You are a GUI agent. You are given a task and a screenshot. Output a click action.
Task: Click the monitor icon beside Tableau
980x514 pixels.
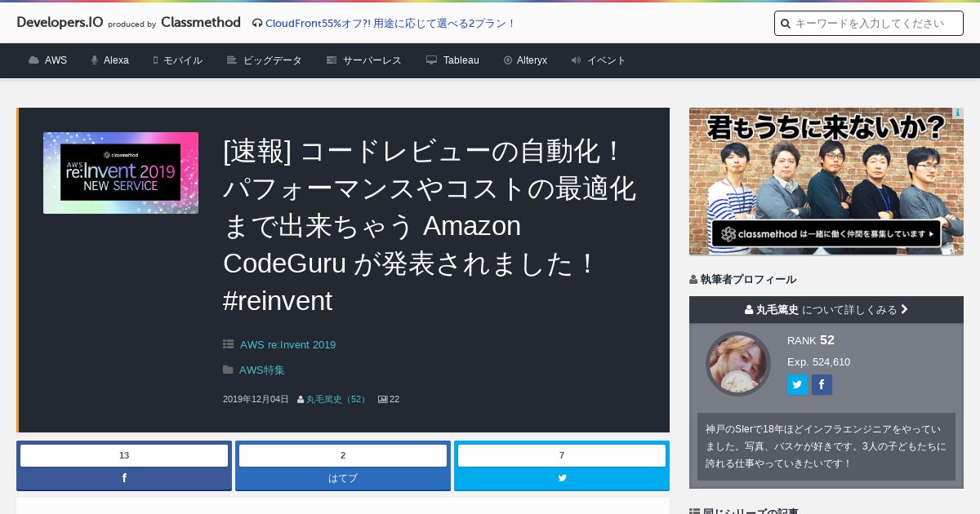click(x=431, y=60)
